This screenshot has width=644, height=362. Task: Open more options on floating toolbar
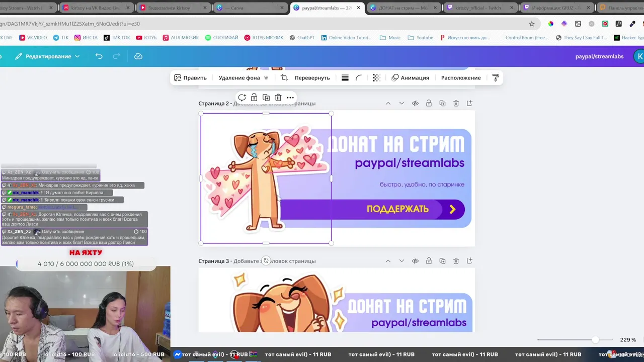point(290,98)
